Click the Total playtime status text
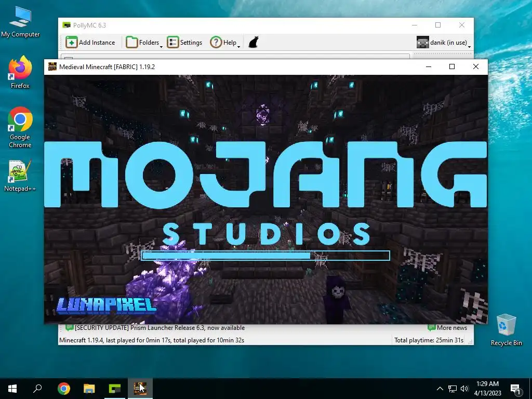Viewport: 532px width, 399px height. pyautogui.click(x=429, y=340)
